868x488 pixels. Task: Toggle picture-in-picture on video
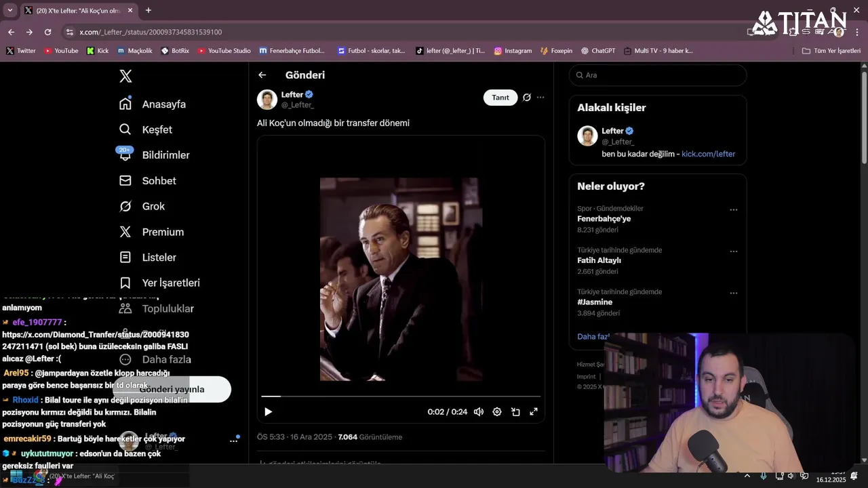point(515,411)
